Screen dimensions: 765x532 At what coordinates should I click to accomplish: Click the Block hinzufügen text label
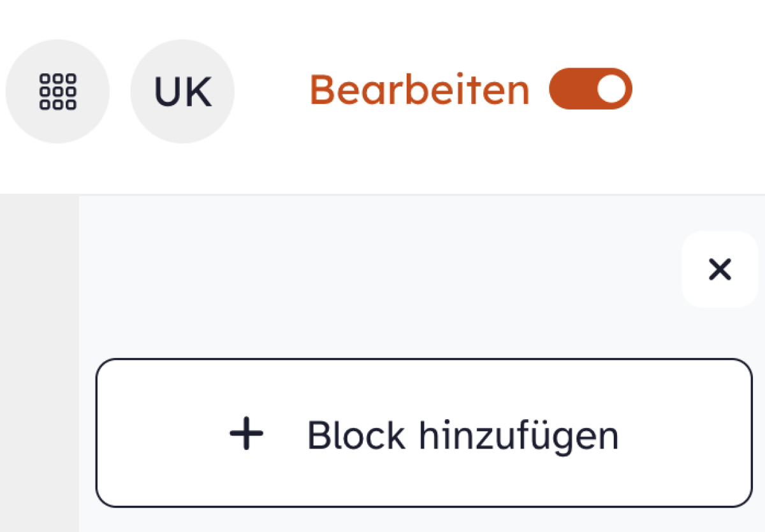point(463,436)
